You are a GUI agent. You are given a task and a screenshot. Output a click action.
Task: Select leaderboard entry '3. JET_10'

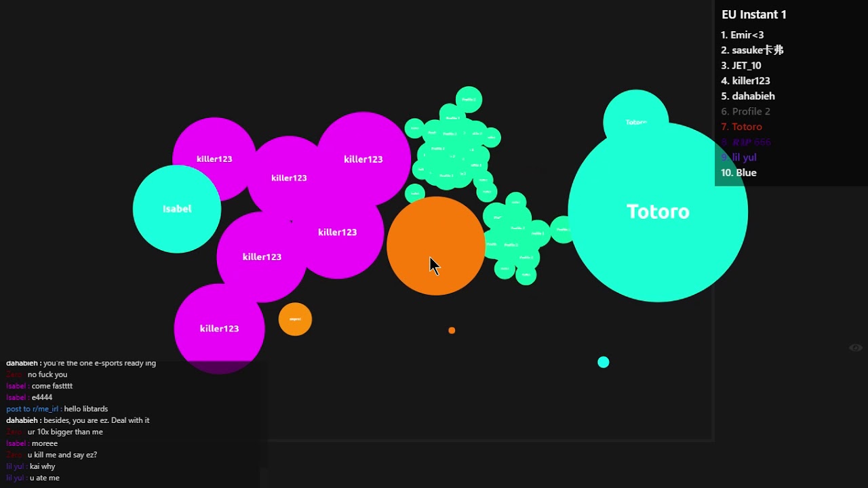tap(741, 66)
